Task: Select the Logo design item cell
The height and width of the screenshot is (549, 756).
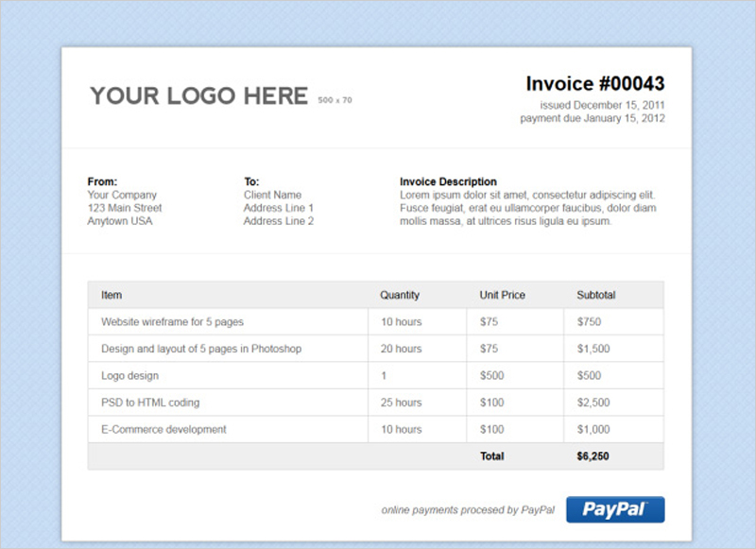Action: (129, 376)
